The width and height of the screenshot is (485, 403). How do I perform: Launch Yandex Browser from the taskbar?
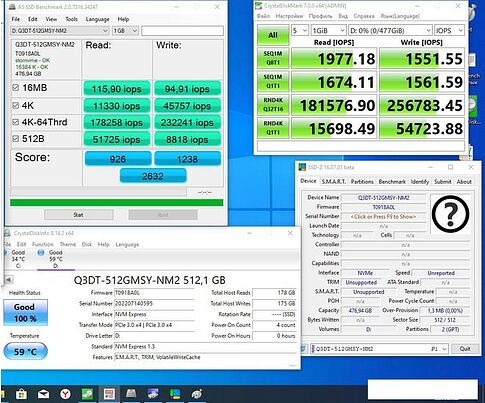(65, 394)
